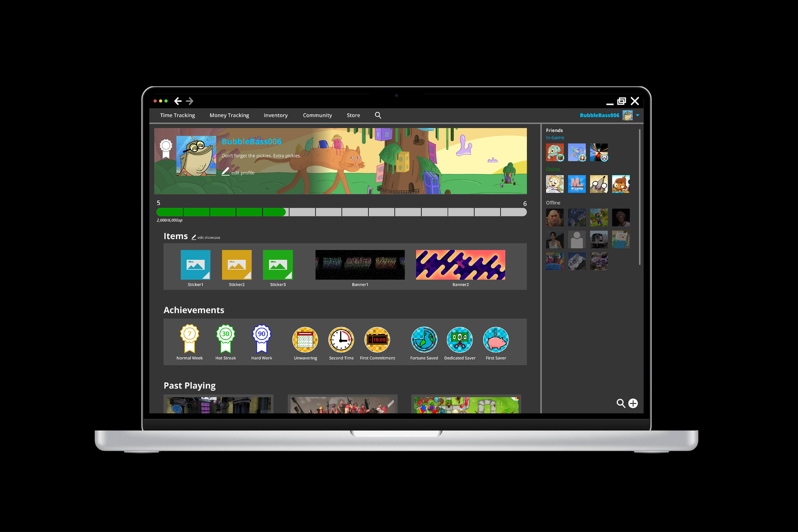The image size is (798, 532).
Task: Select the blue Sticker1 item
Action: (x=195, y=265)
